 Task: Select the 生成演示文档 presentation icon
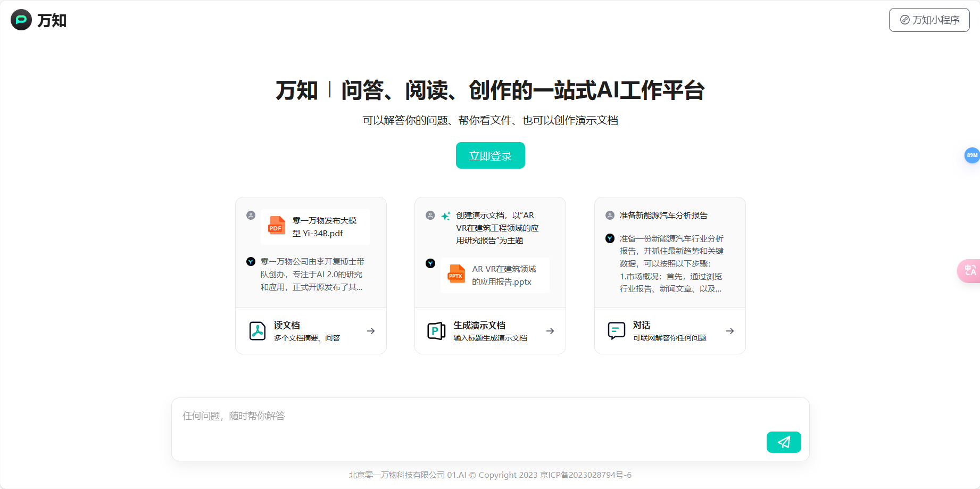click(x=436, y=330)
